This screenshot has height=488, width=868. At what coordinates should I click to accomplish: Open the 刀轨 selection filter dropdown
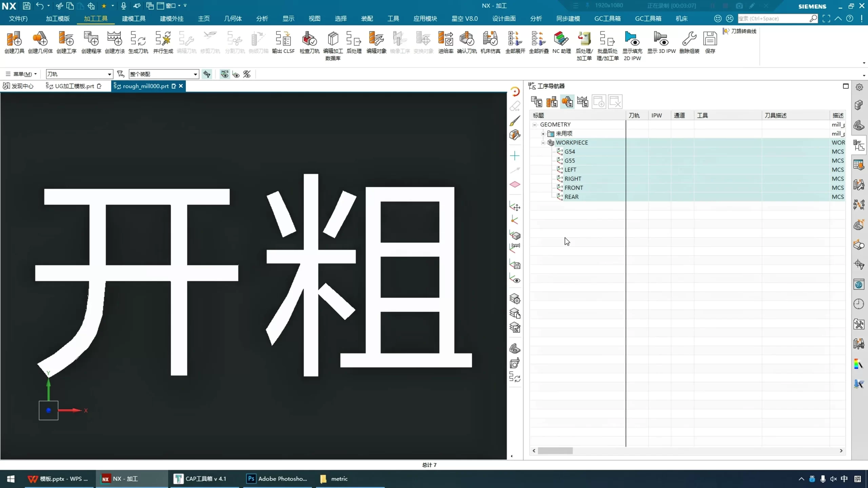[x=109, y=74]
